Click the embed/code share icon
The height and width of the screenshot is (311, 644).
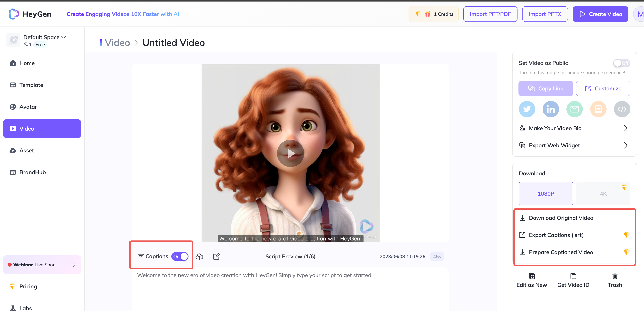622,109
